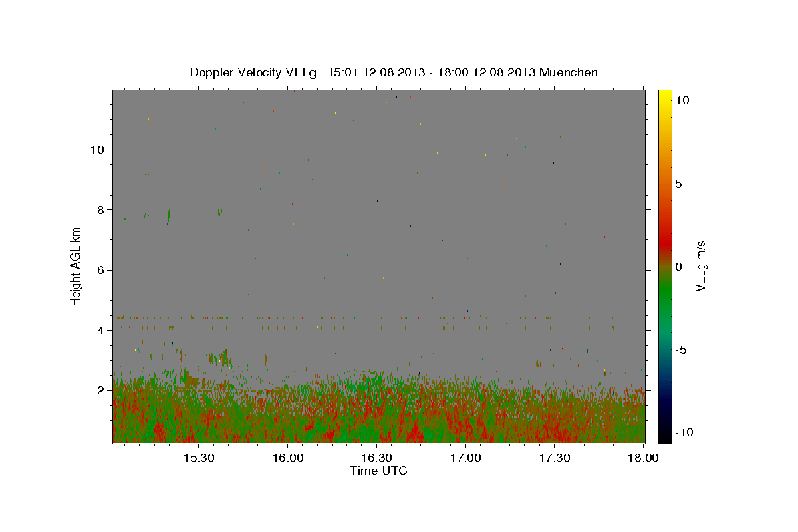Click the height axis label 10 on left
The height and width of the screenshot is (532, 798).
click(98, 150)
